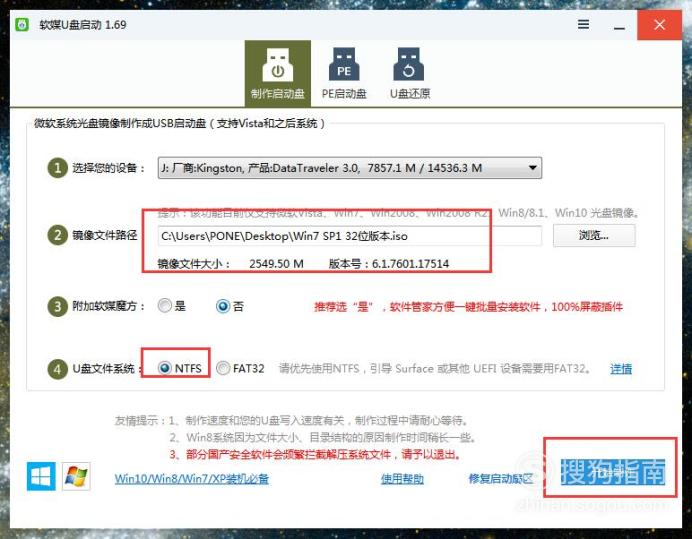The image size is (692, 539).
Task: Click the 镜像文件大小 2549.50 M text
Action: point(230,264)
